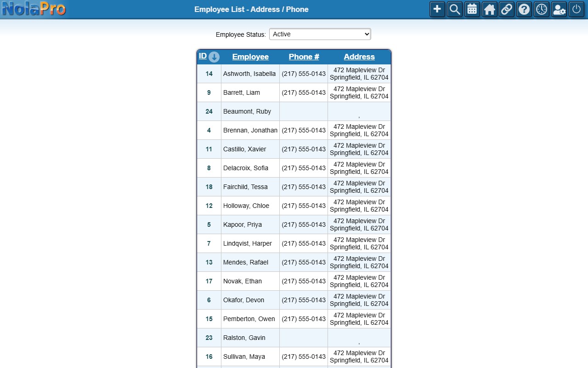Open the calendar icon in toolbar
This screenshot has width=588, height=368.
click(x=472, y=9)
